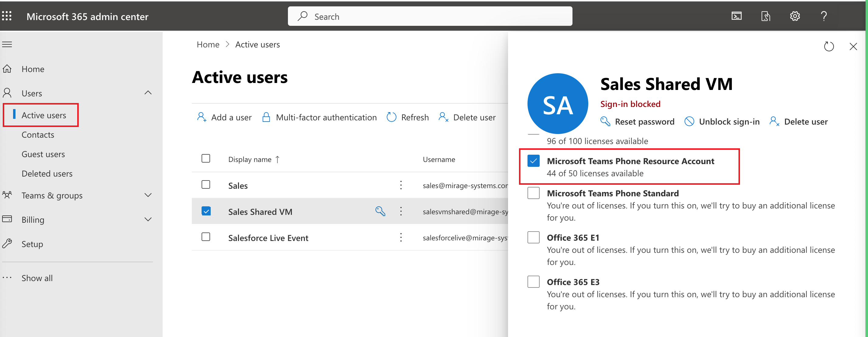This screenshot has width=868, height=337.
Task: Click the Reset password key icon in panel
Action: [605, 122]
